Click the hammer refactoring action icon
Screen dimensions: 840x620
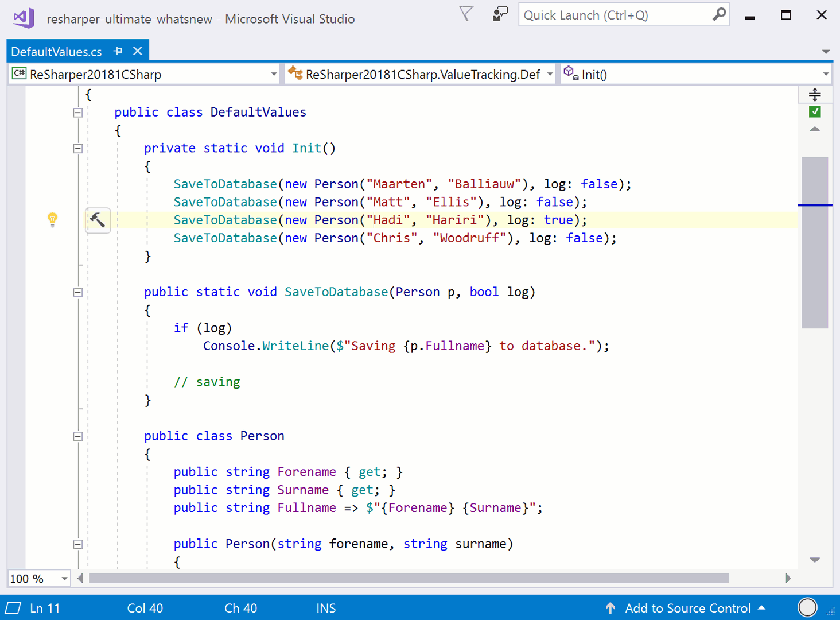click(x=98, y=220)
